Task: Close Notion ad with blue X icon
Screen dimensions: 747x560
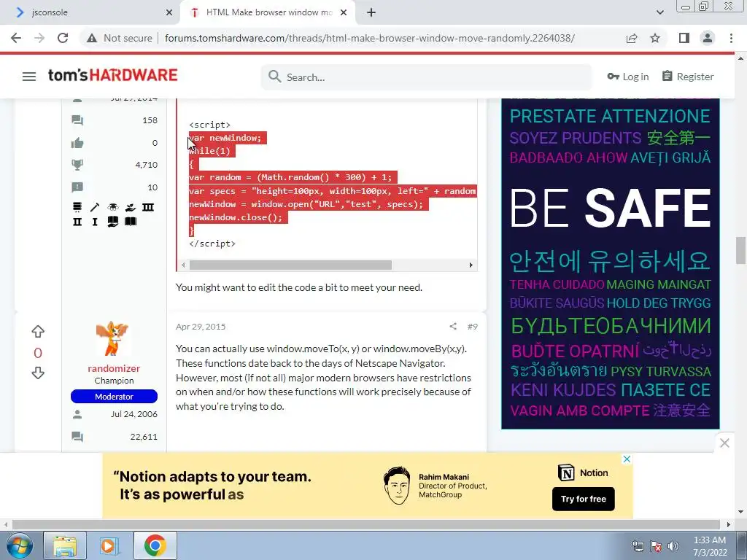Action: coord(627,459)
